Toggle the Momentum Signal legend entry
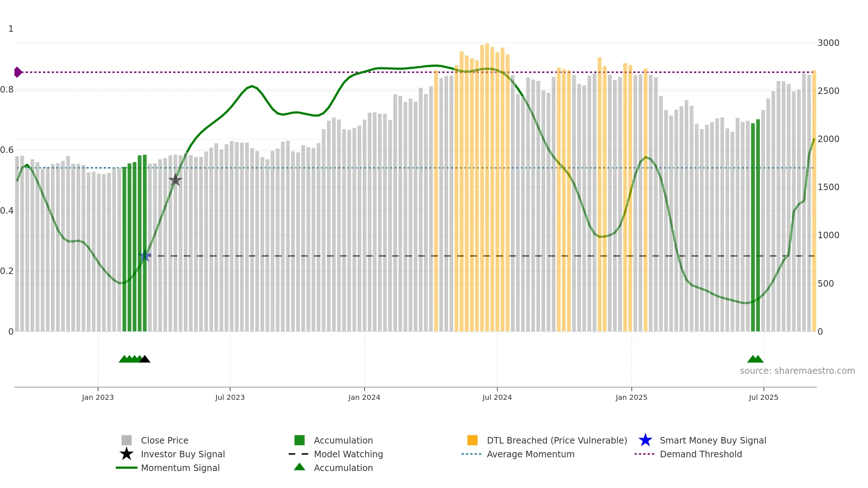Screen dimensions: 868x488 168,468
